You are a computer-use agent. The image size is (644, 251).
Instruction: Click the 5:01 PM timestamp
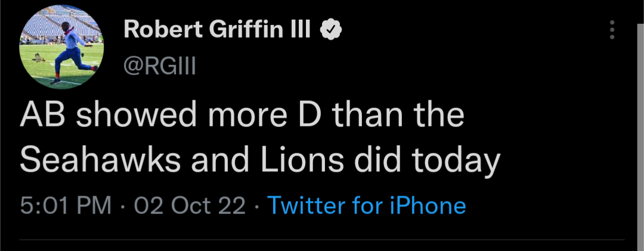66,206
